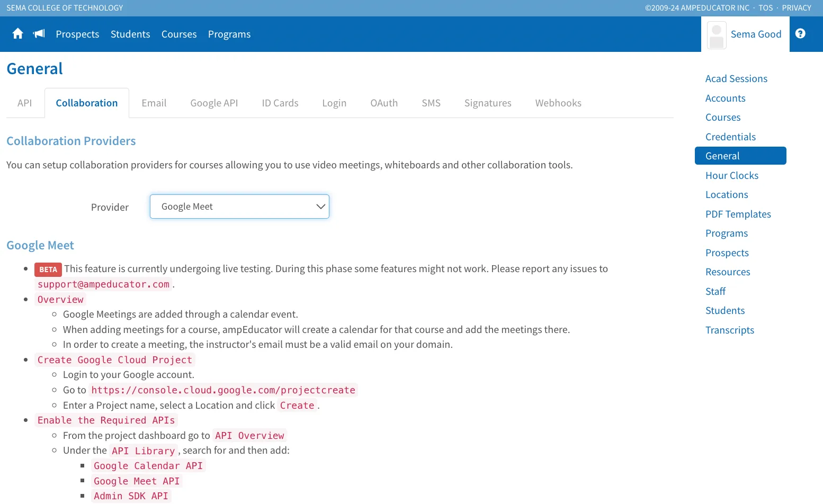Switch to the SMS tab

(x=431, y=103)
